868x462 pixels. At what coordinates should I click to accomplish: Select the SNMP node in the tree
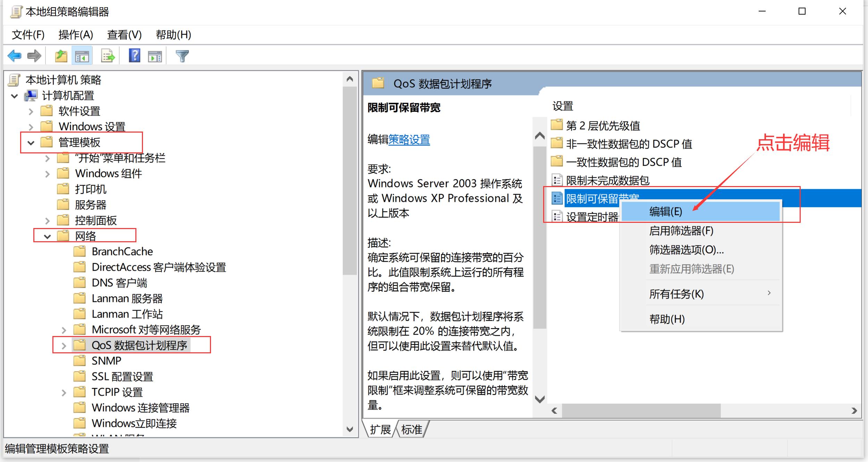click(x=106, y=361)
